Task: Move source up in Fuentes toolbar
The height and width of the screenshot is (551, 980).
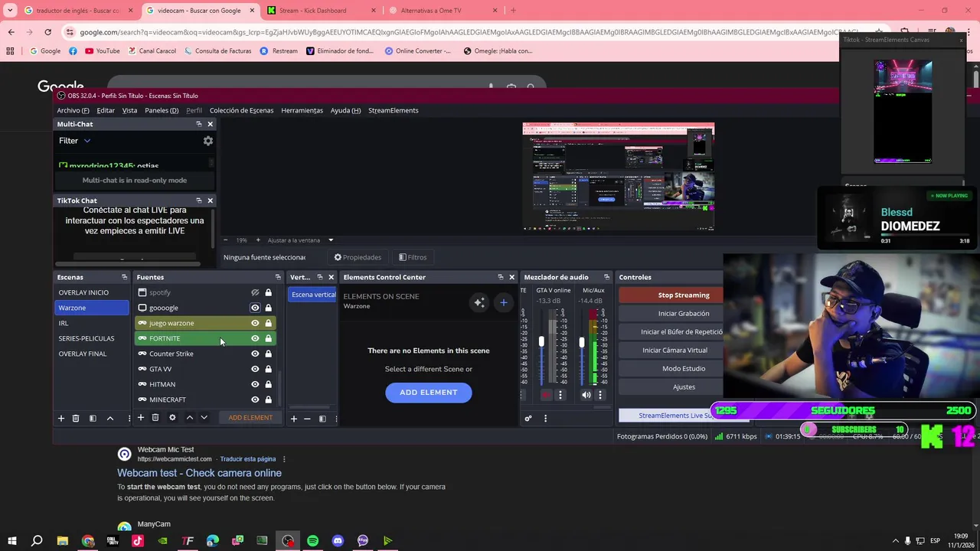Action: click(x=189, y=417)
